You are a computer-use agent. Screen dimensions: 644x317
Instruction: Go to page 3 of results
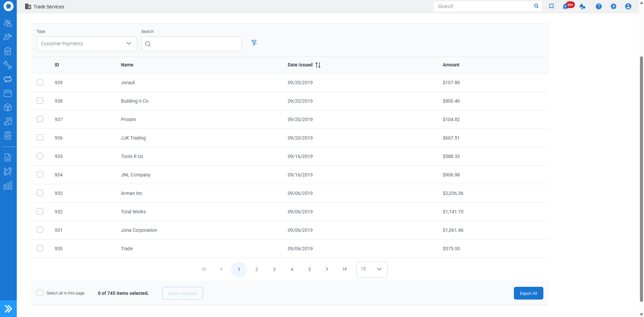tap(274, 269)
